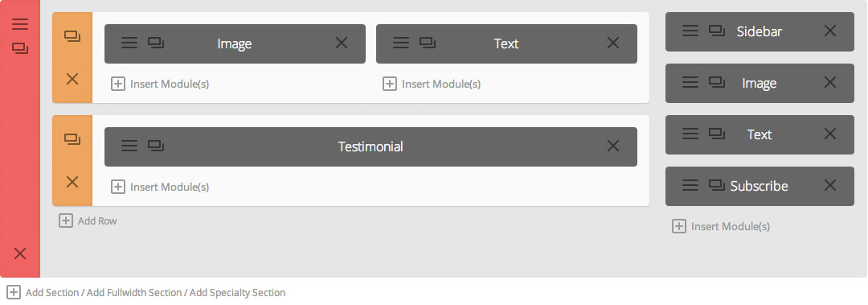The image size is (868, 305).
Task: Open settings of the right column Text module
Action: (x=690, y=134)
